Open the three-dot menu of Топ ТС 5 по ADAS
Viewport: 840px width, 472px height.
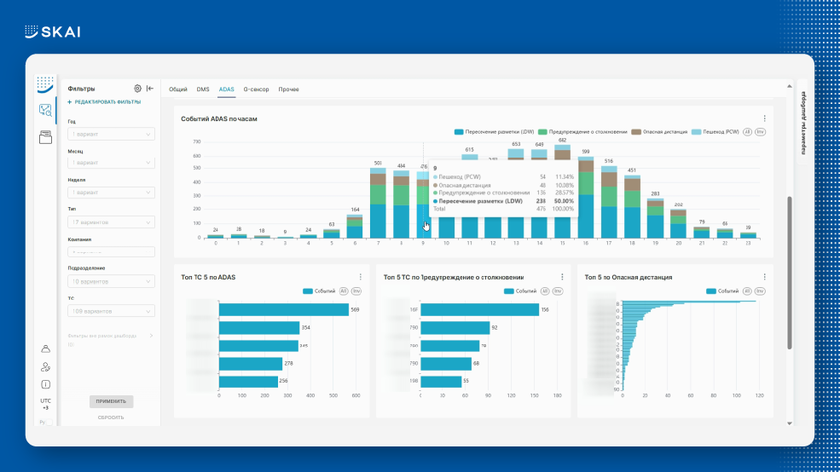[x=361, y=277]
